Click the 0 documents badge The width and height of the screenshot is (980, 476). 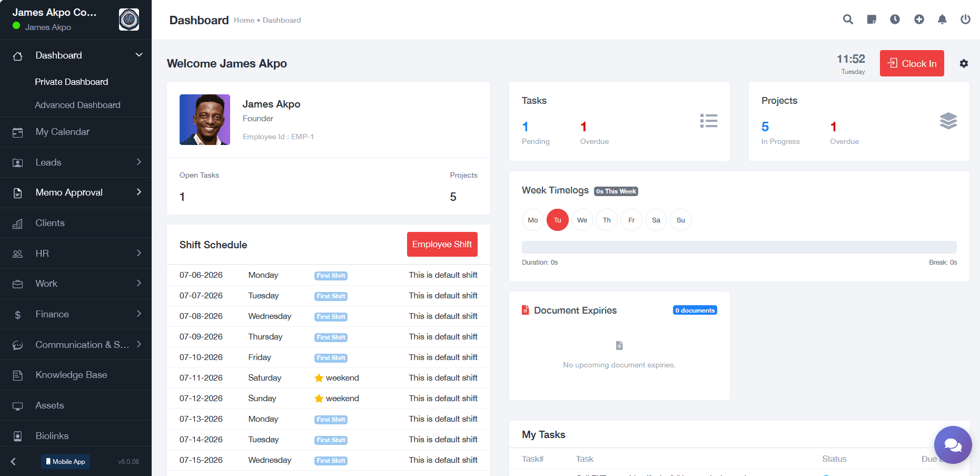click(695, 310)
